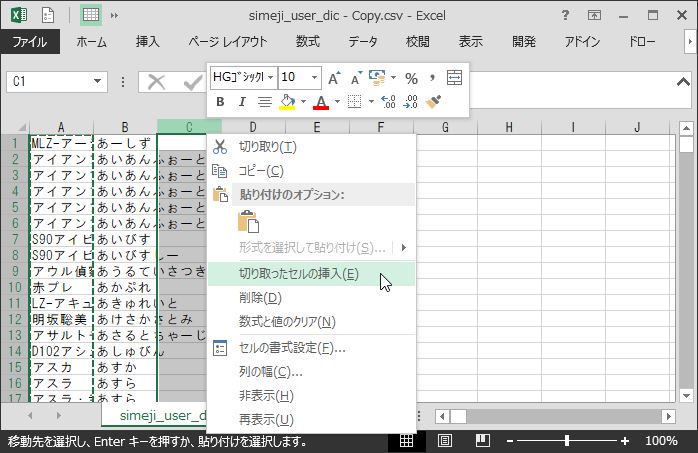Choose 数式と値のクリア(N)
The image size is (698, 453).
(x=312, y=321)
